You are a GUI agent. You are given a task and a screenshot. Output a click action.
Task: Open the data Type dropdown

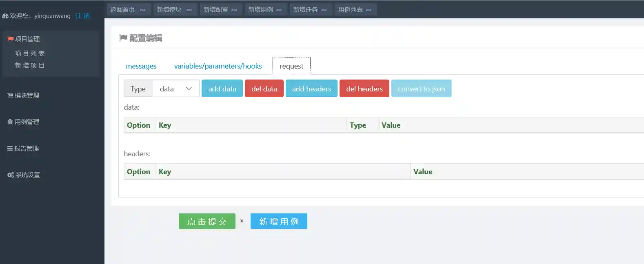176,89
